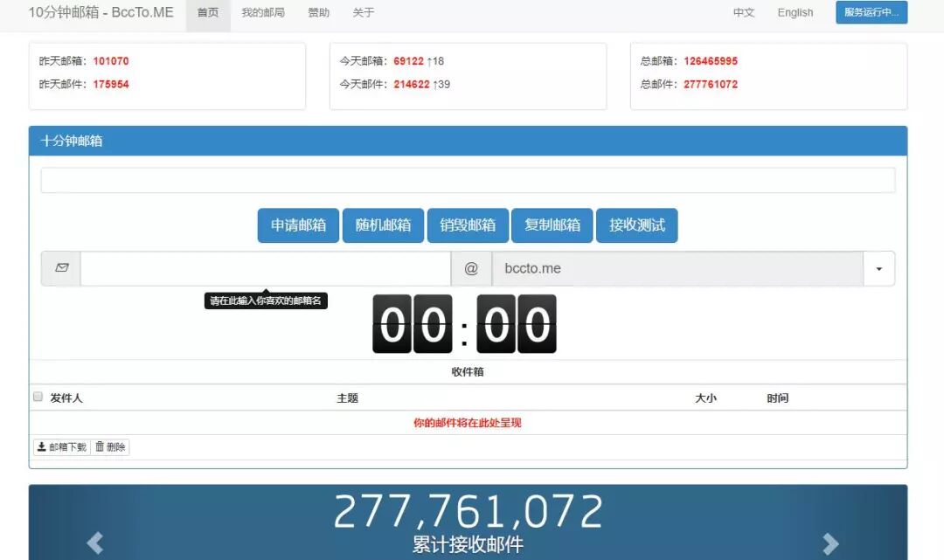Click the email name input field

[x=262, y=268]
